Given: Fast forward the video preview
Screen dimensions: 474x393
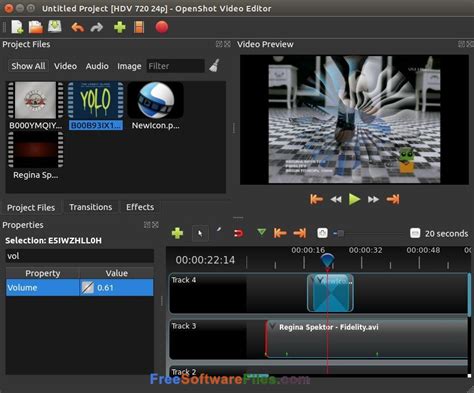Looking at the screenshot, I should tap(373, 200).
